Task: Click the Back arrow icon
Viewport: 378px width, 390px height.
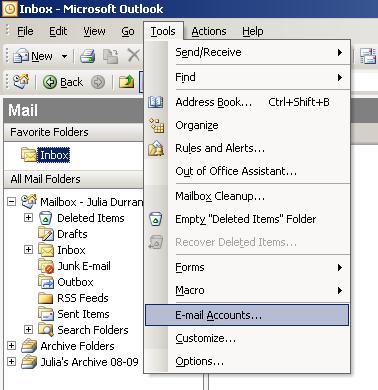Action: point(50,82)
